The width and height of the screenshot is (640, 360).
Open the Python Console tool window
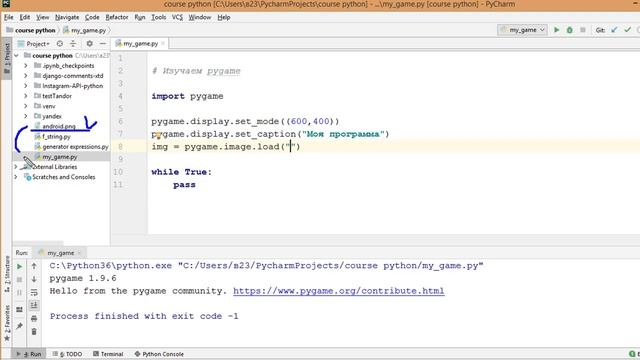click(x=159, y=354)
